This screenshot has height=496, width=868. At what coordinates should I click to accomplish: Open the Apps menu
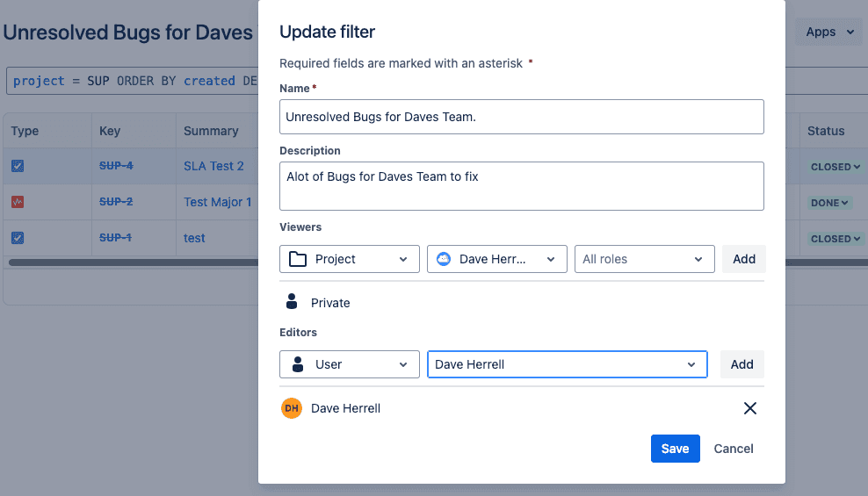(x=829, y=32)
